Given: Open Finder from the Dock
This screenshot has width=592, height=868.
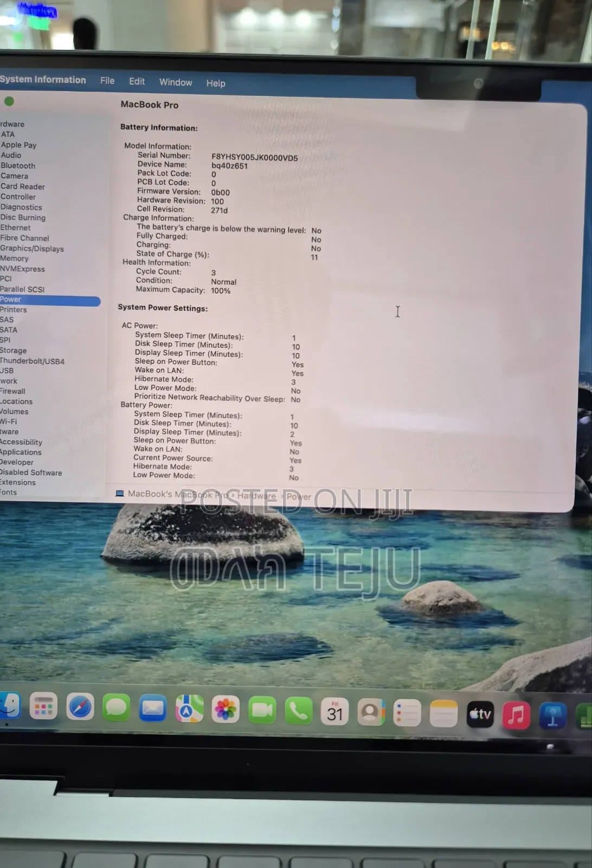Looking at the screenshot, I should point(10,706).
